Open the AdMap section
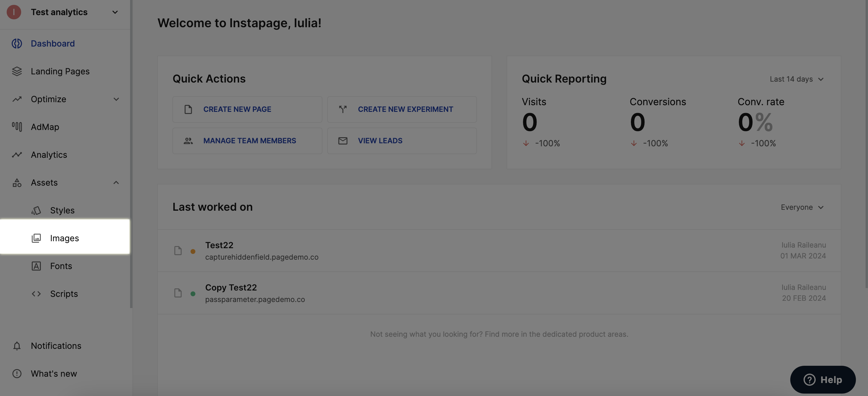 (65, 127)
